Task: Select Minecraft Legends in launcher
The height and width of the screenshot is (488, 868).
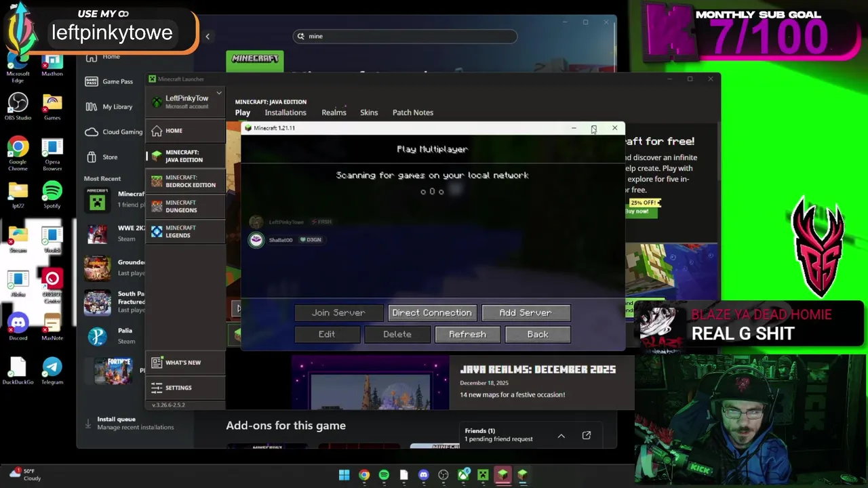Action: click(186, 231)
